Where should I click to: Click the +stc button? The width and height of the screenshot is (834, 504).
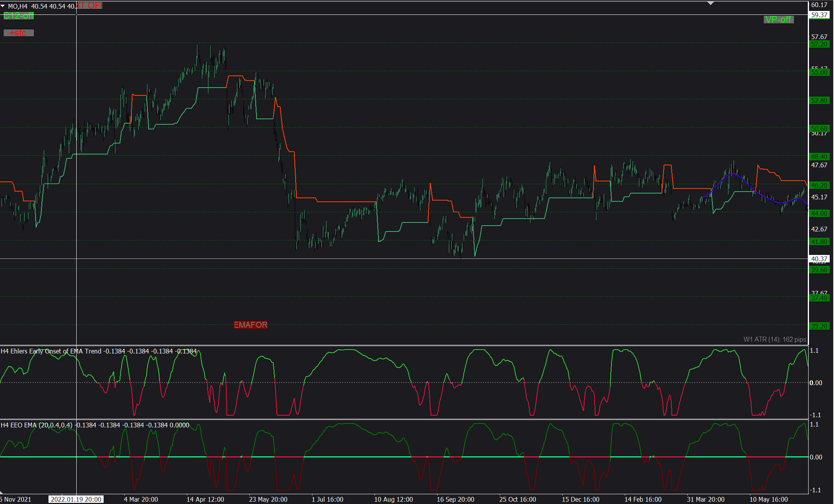tap(18, 33)
